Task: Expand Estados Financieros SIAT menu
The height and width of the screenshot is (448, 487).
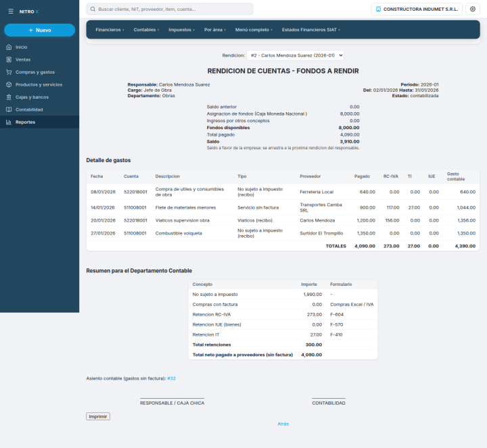Action: 311,30
